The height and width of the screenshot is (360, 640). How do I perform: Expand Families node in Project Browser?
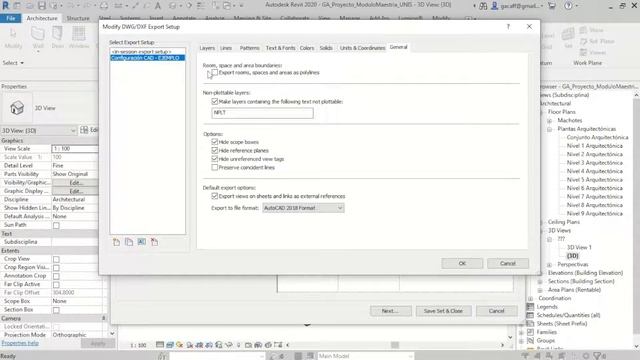[x=521, y=332]
